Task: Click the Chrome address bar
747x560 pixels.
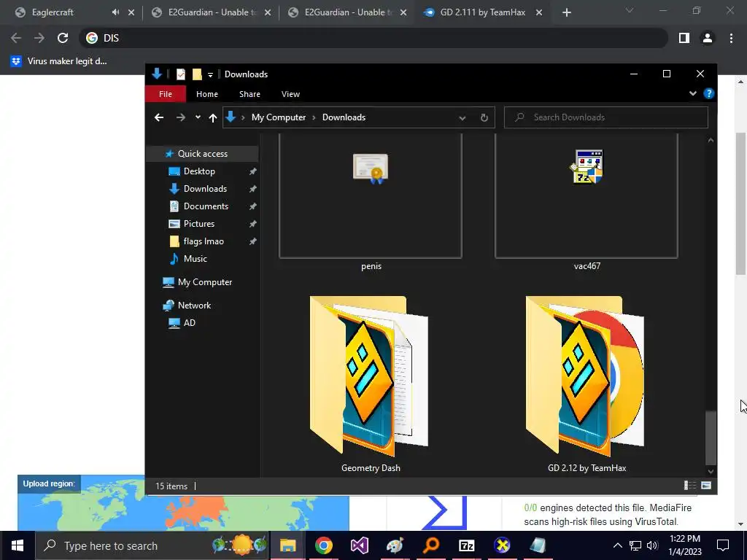Action: click(374, 38)
